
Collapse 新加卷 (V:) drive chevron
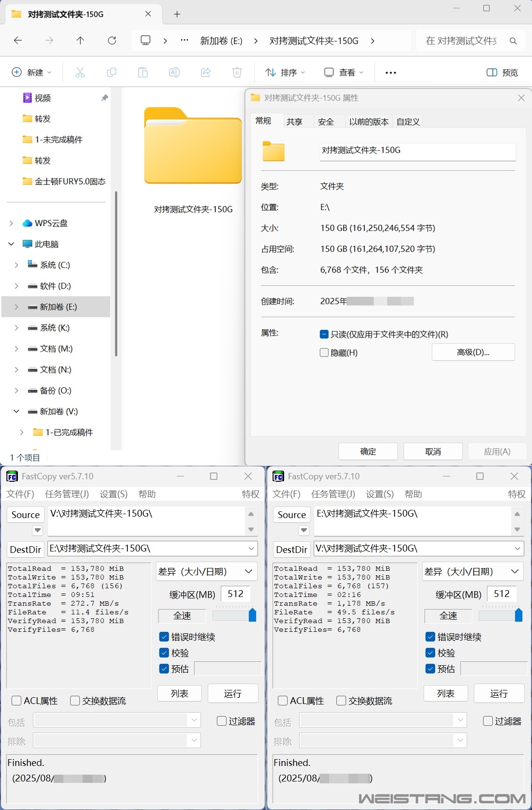coord(16,412)
